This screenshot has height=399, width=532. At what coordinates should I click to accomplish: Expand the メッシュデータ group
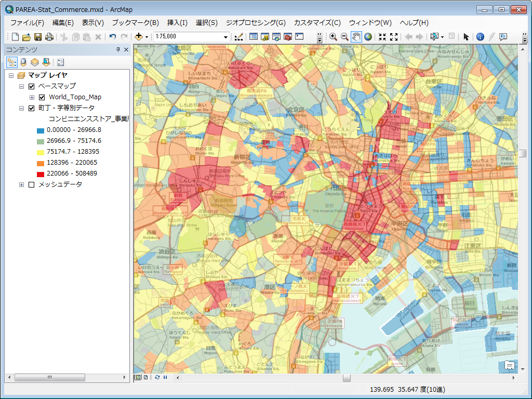(x=21, y=184)
